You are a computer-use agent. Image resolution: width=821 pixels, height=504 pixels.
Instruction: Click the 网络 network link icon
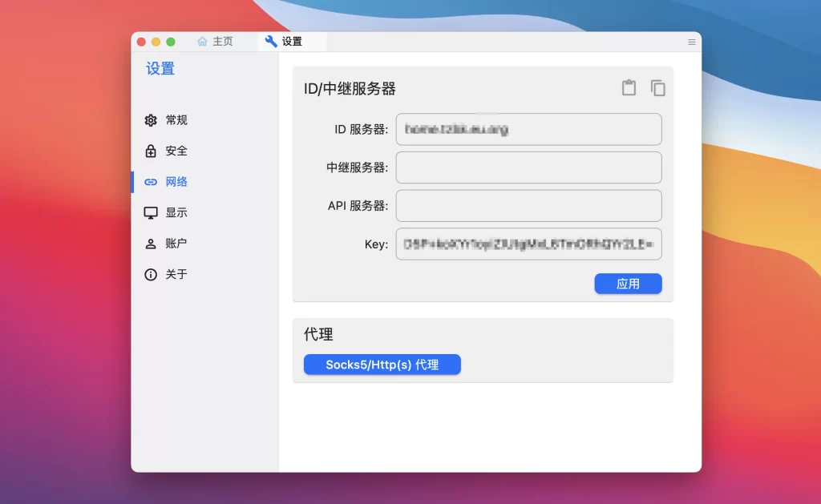pyautogui.click(x=150, y=182)
